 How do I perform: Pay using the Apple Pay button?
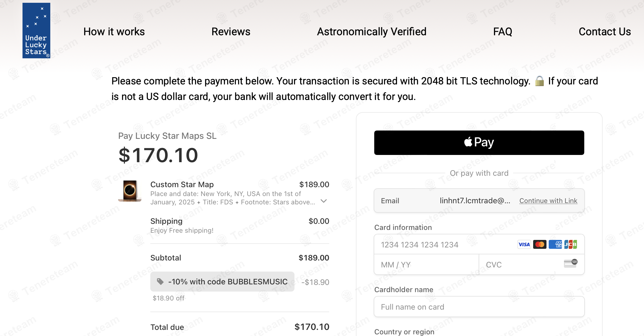tap(479, 143)
